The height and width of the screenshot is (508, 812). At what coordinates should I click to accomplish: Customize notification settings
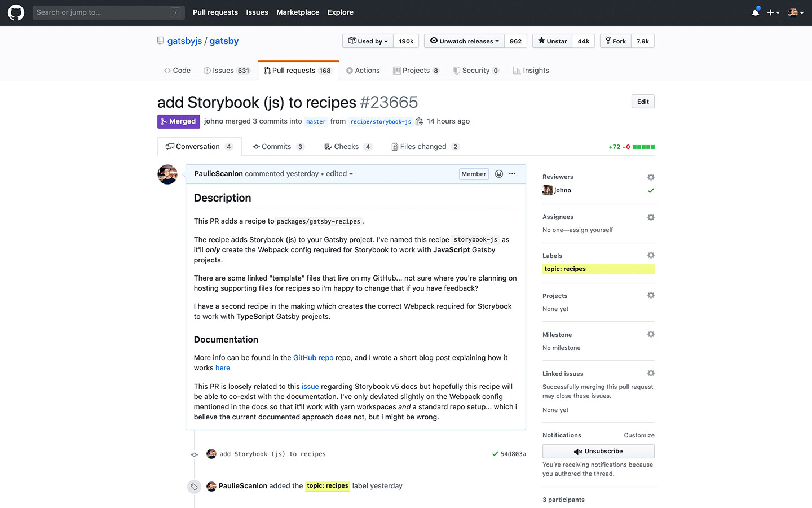tap(639, 436)
